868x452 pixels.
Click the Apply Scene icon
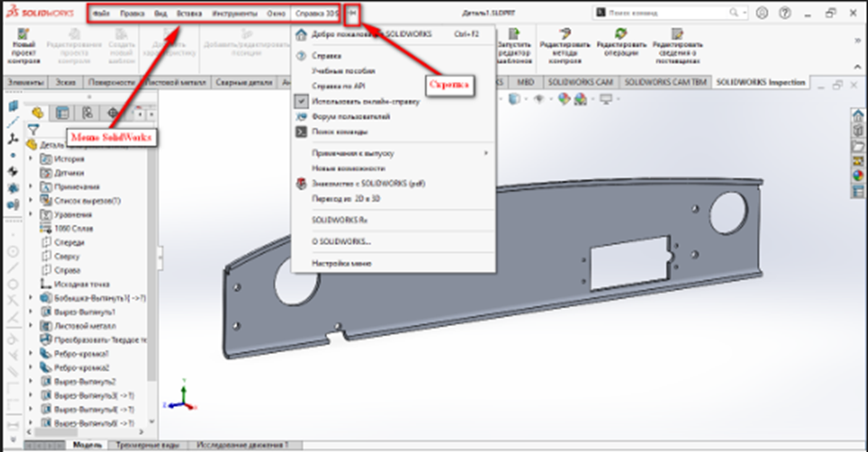pyautogui.click(x=581, y=99)
